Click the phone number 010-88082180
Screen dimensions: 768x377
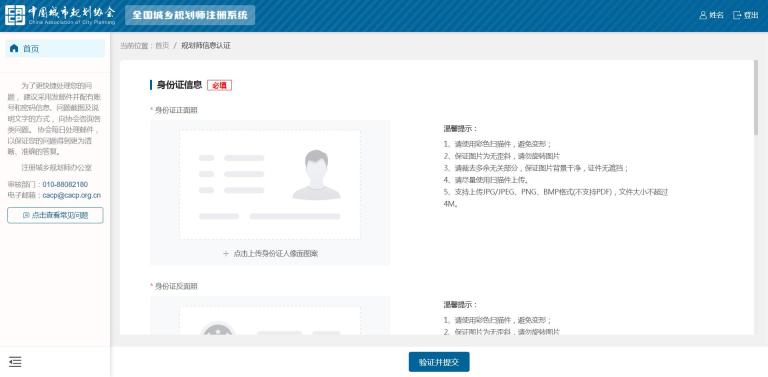[65, 185]
